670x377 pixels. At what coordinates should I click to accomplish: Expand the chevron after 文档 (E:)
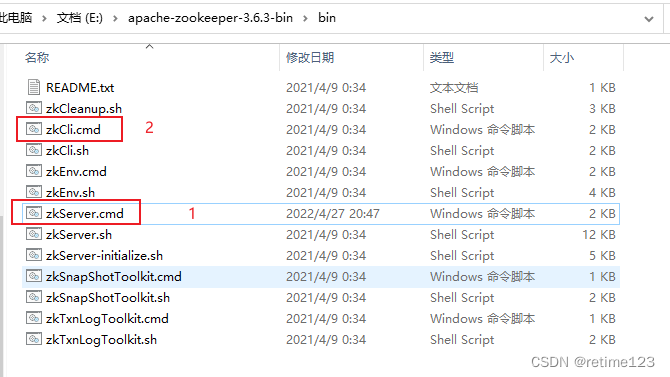click(115, 18)
